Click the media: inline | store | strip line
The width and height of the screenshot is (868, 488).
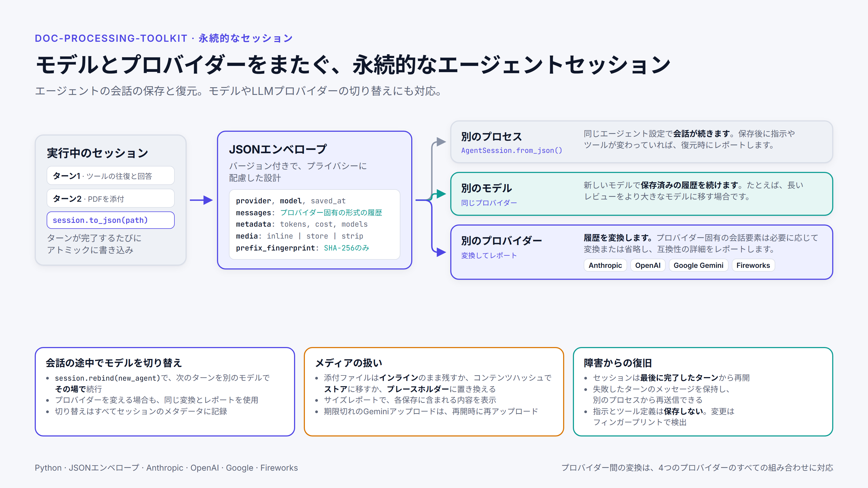(299, 236)
